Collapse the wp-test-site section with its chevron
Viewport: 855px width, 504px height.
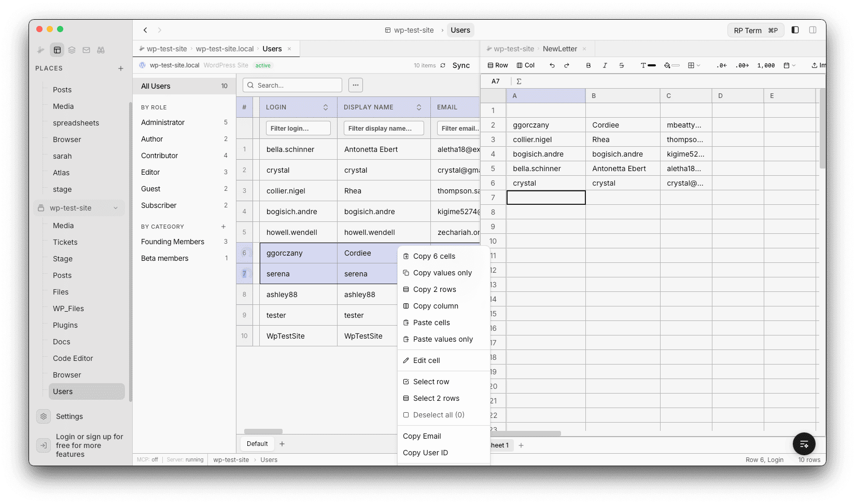click(x=115, y=207)
